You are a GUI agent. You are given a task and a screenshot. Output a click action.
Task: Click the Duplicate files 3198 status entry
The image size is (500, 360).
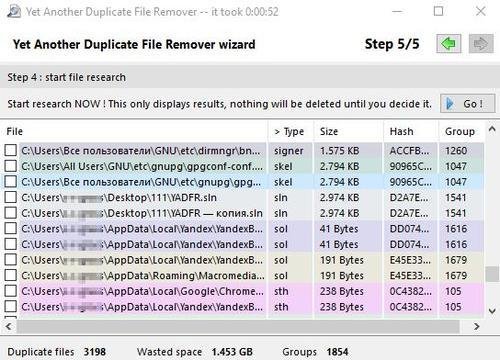click(x=56, y=352)
